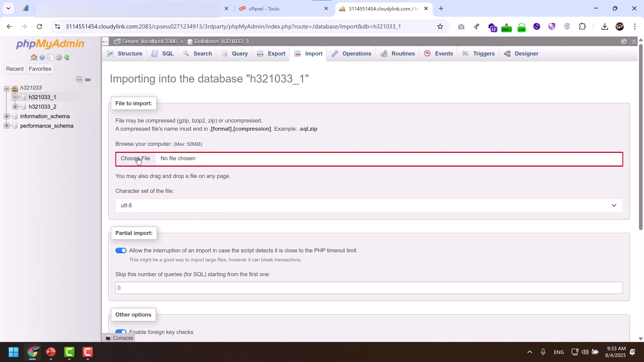
Task: Open page-related settings gear at top right
Action: (x=624, y=42)
